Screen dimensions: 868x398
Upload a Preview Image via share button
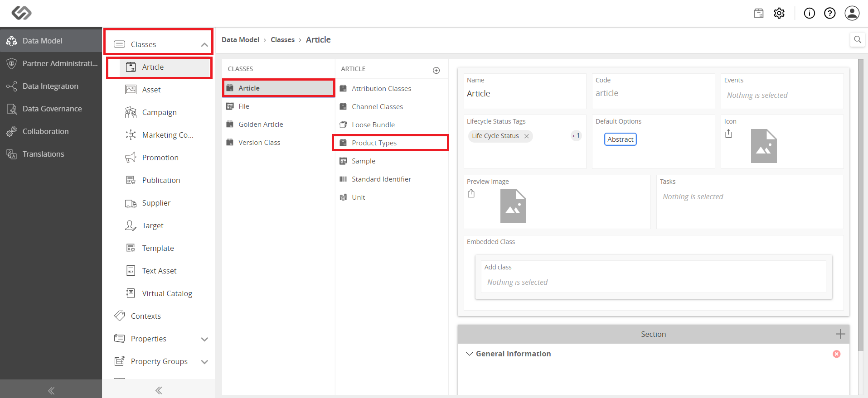(x=471, y=193)
